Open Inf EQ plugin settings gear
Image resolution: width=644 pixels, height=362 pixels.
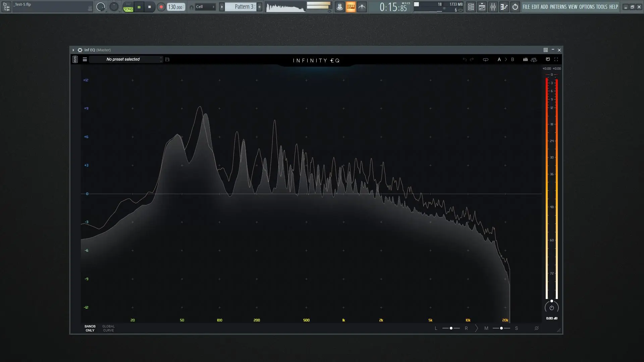[80, 50]
